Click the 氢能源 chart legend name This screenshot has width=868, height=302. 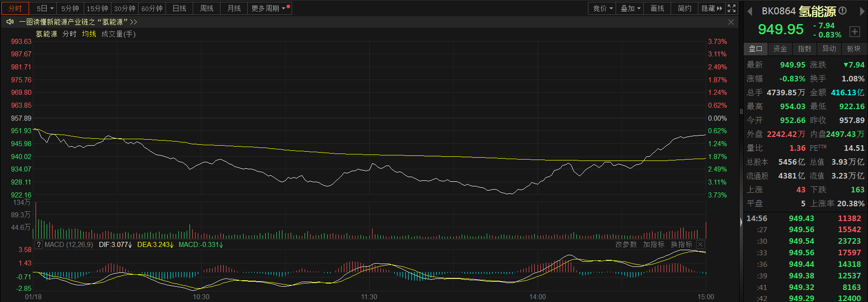click(x=47, y=34)
